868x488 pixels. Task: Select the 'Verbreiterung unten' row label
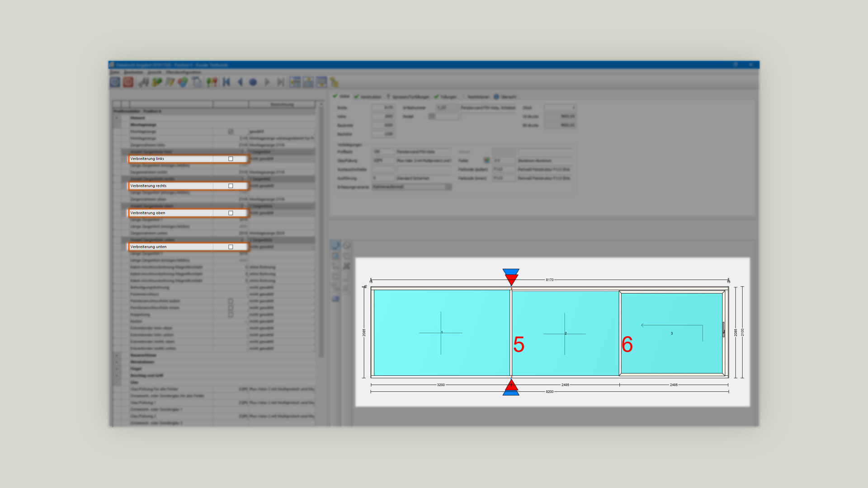click(x=149, y=247)
